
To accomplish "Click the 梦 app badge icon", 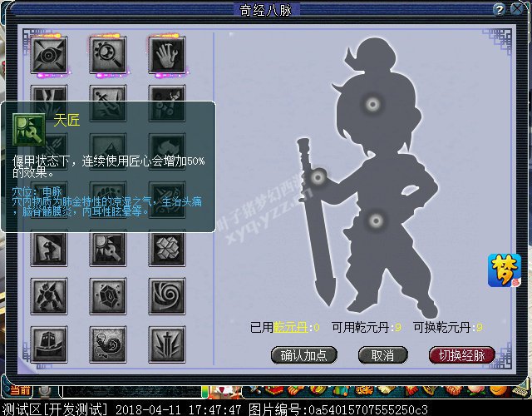I will pos(505,270).
